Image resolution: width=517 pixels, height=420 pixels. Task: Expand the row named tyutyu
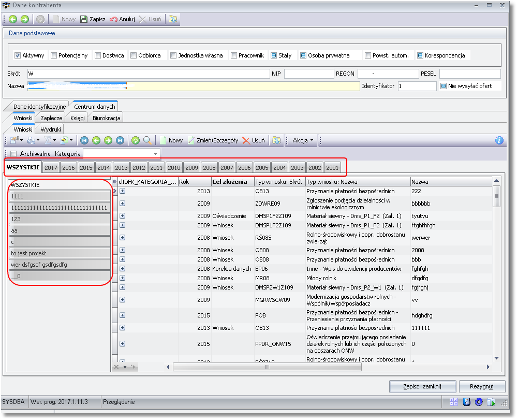click(122, 216)
